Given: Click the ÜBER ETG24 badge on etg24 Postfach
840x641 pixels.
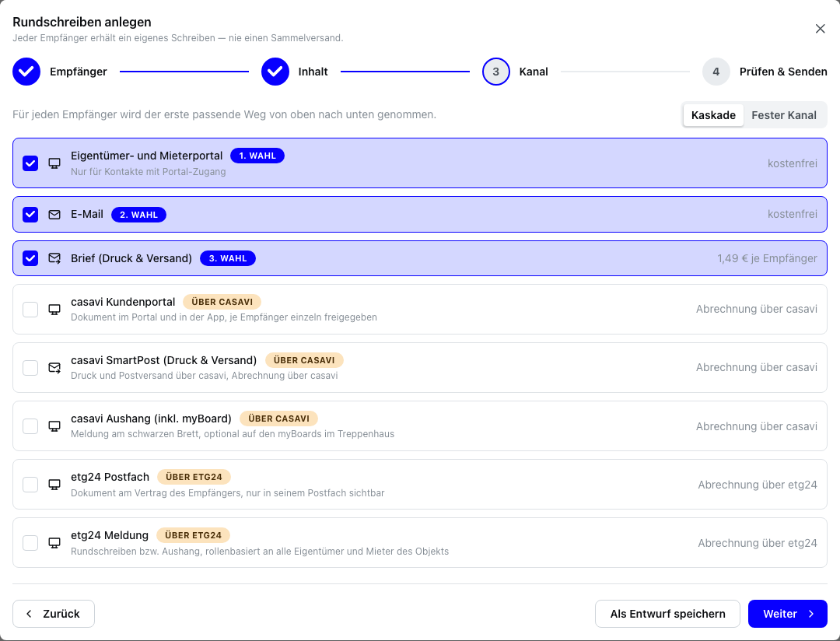Looking at the screenshot, I should [x=194, y=477].
